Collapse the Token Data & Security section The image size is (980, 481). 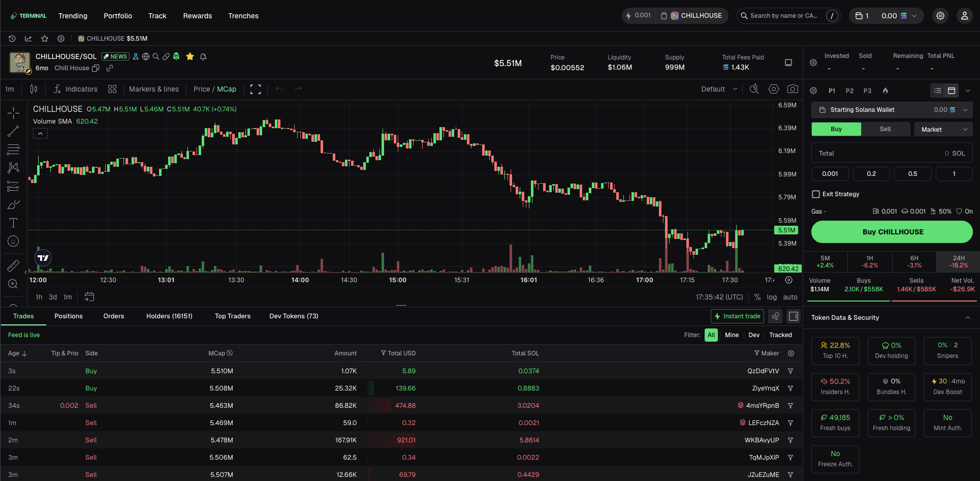click(x=967, y=318)
